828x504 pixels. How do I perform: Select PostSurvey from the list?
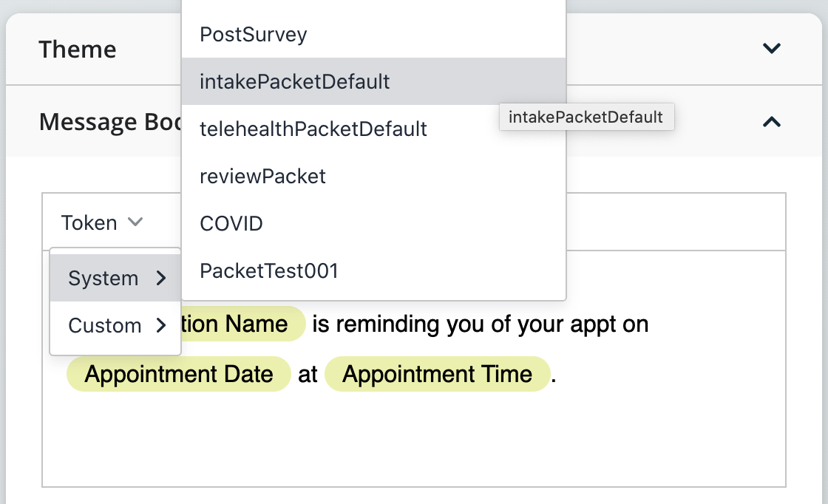(374, 34)
